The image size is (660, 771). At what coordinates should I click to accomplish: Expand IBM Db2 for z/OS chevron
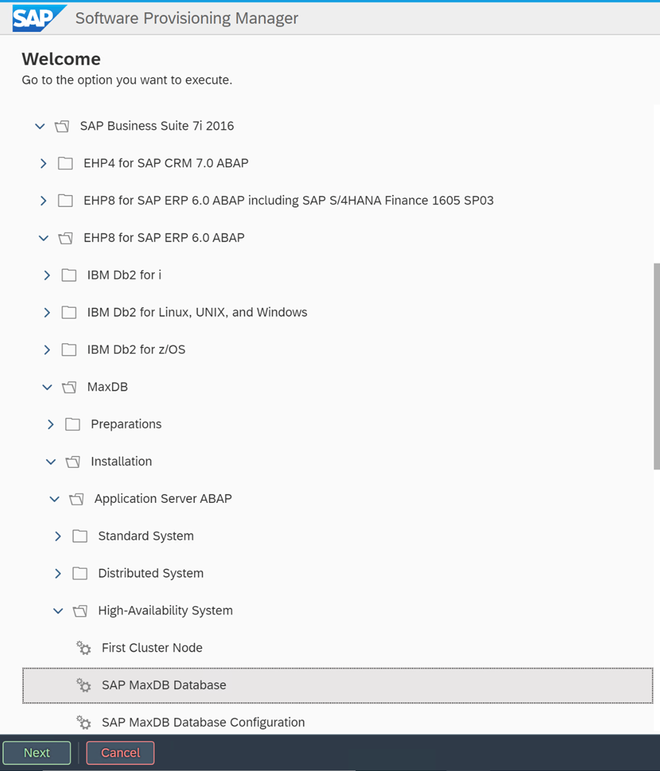click(46, 350)
